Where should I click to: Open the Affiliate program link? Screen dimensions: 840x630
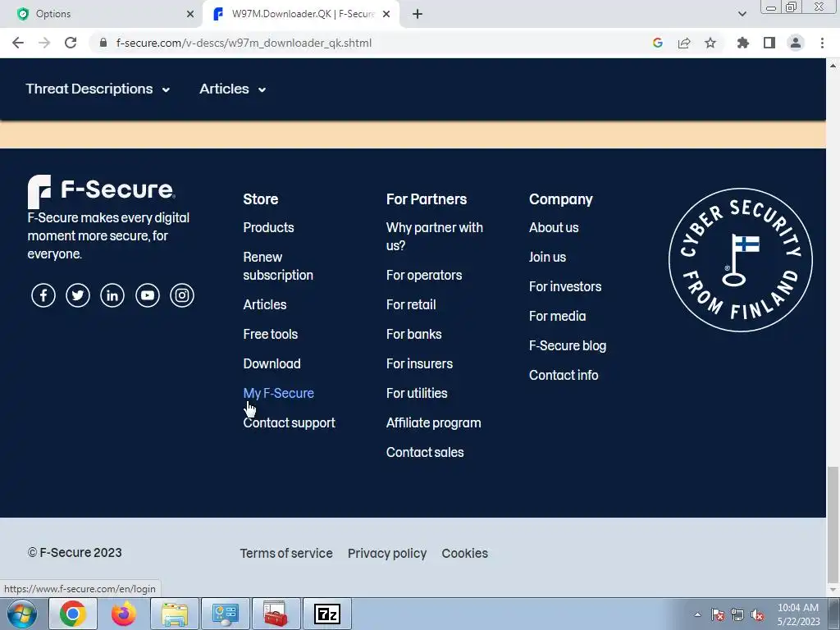click(433, 422)
